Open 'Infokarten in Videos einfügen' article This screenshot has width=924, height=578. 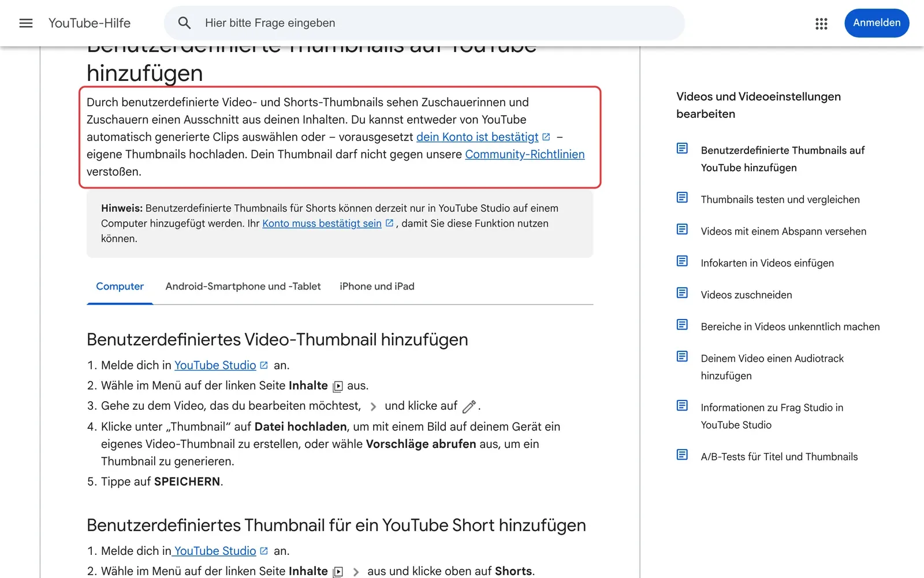click(767, 263)
